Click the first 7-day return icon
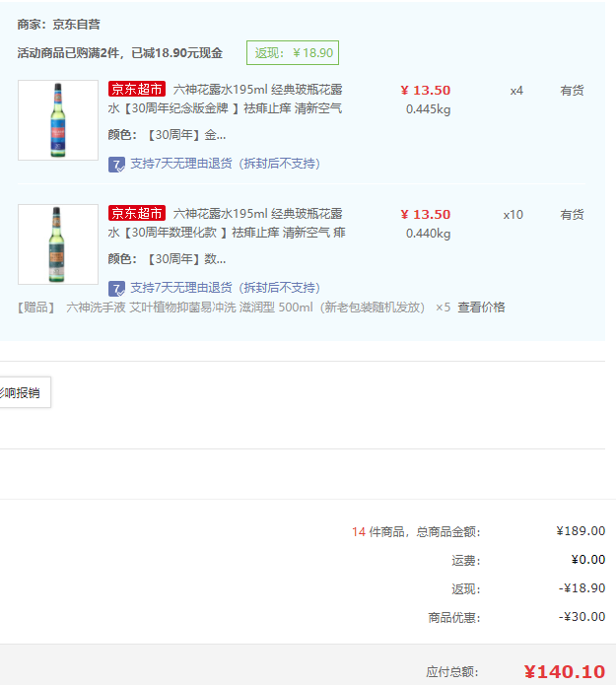 tap(116, 165)
